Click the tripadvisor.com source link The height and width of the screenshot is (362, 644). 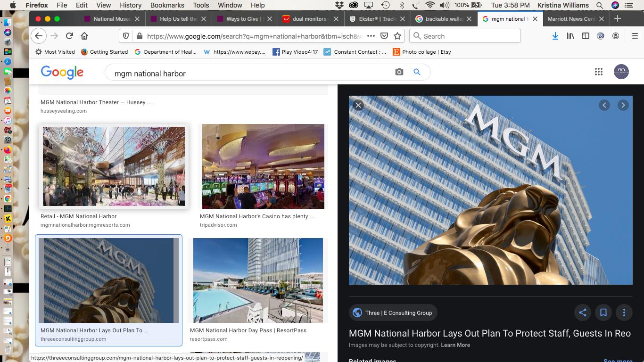[218, 225]
